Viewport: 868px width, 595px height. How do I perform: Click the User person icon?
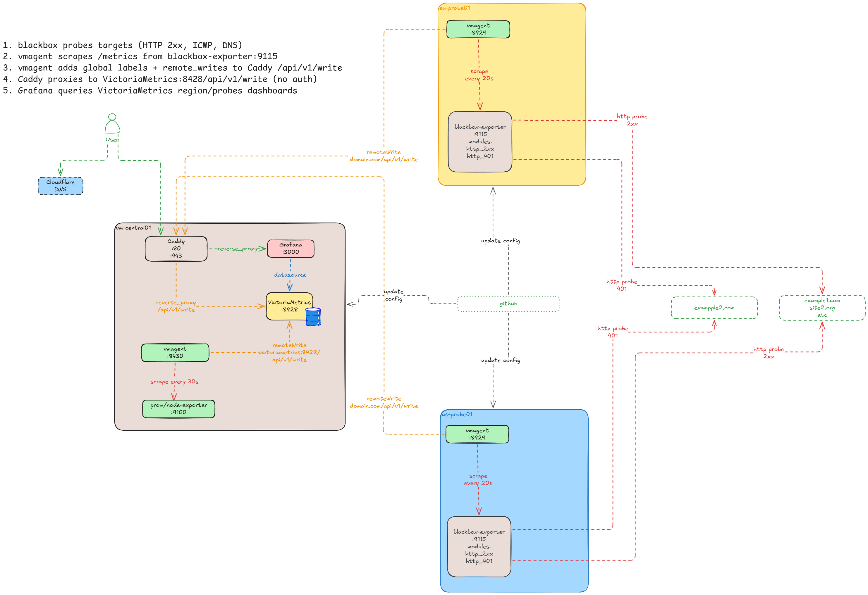coord(112,124)
